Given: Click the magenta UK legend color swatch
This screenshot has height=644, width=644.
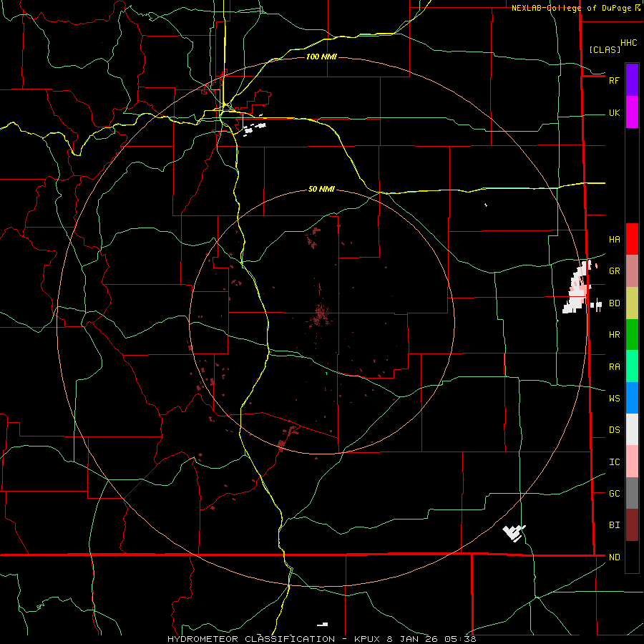Looking at the screenshot, I should coord(632,112).
